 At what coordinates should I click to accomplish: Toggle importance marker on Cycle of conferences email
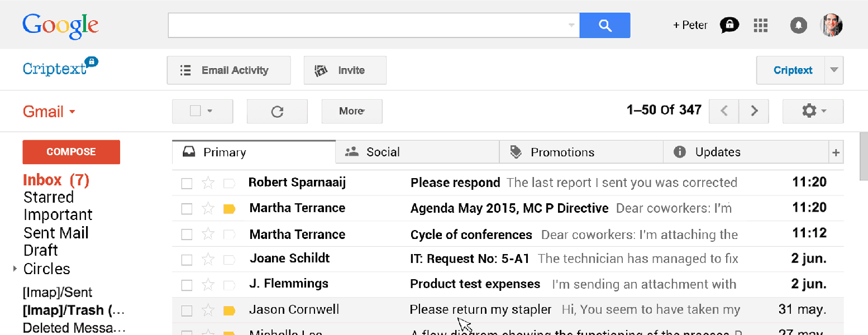click(229, 234)
